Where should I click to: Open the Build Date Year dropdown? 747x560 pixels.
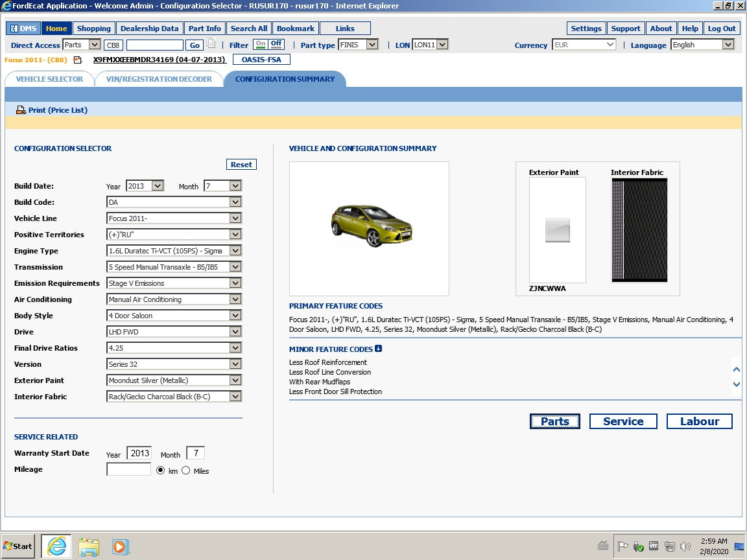(154, 185)
